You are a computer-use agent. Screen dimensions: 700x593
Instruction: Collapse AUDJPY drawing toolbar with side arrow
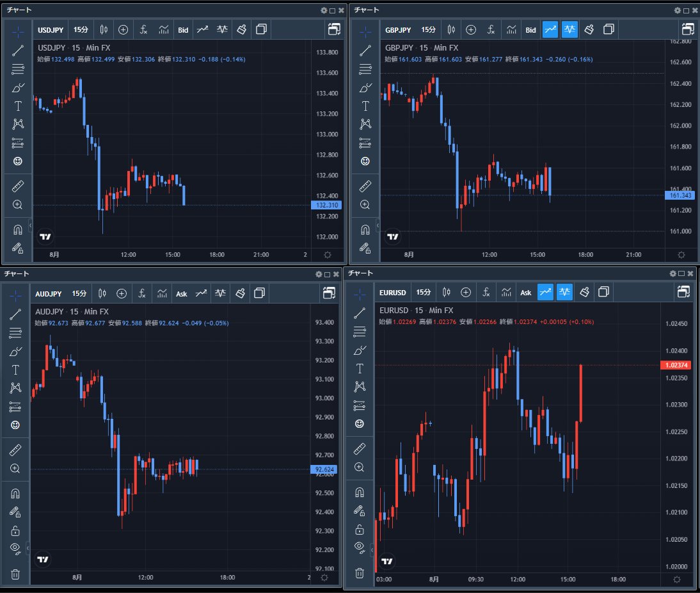pos(28,547)
